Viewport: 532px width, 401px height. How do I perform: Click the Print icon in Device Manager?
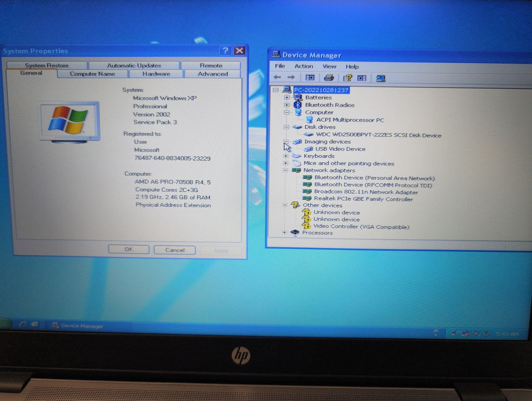pyautogui.click(x=329, y=78)
